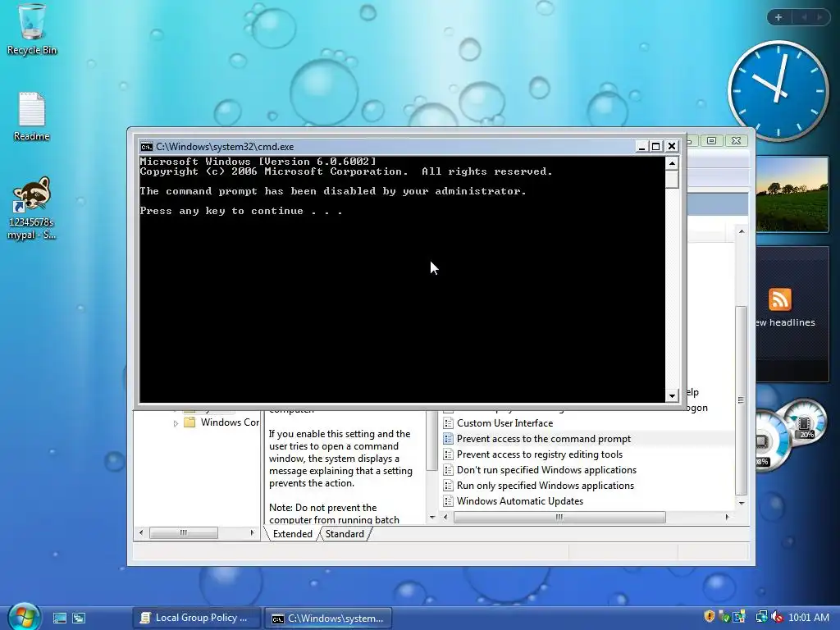This screenshot has width=840, height=630.
Task: Click the network connection tray icon
Action: [761, 617]
